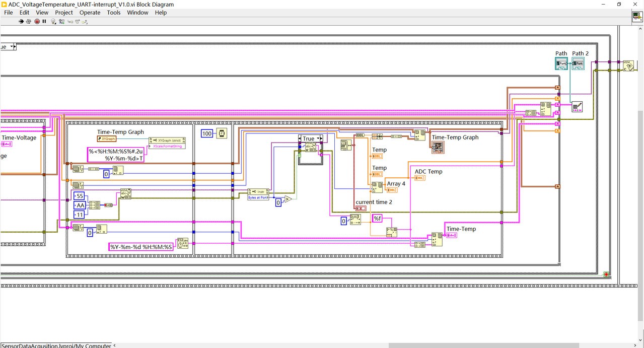The image size is (644, 348).
Task: Click the VISA Close icon near top right
Action: click(629, 65)
